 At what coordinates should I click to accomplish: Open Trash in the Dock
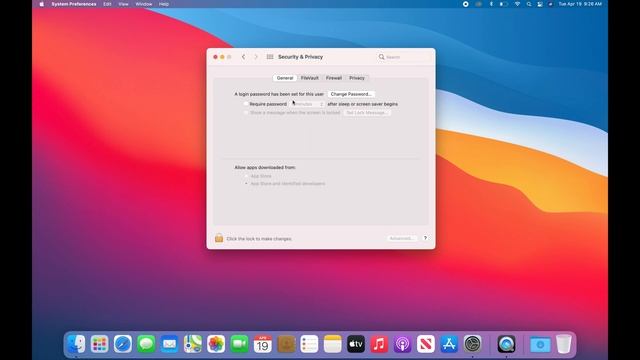564,344
